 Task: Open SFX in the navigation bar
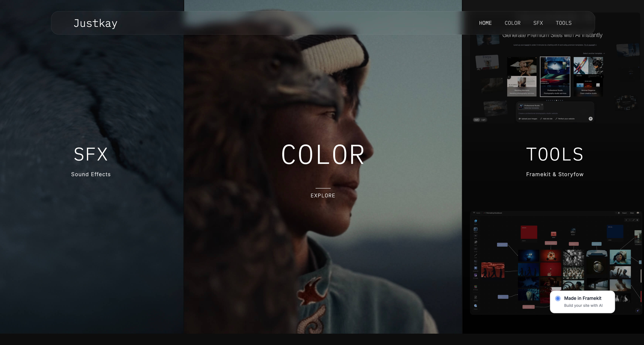(x=538, y=23)
